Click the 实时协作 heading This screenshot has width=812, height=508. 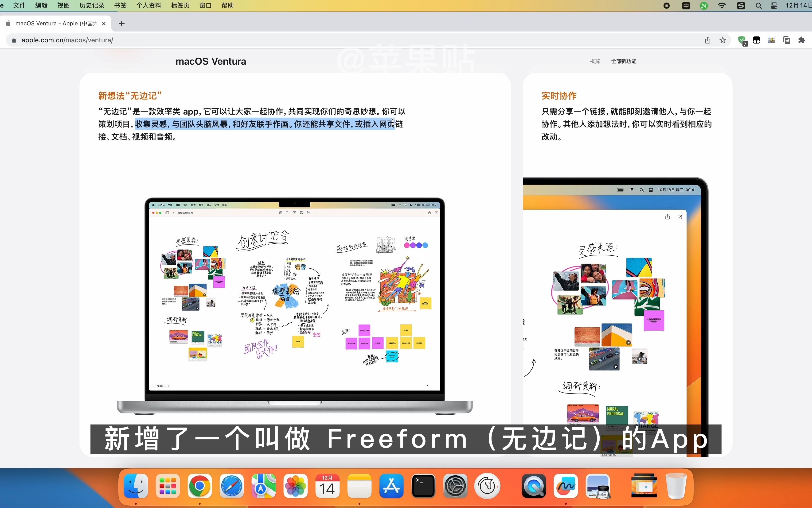coord(559,96)
